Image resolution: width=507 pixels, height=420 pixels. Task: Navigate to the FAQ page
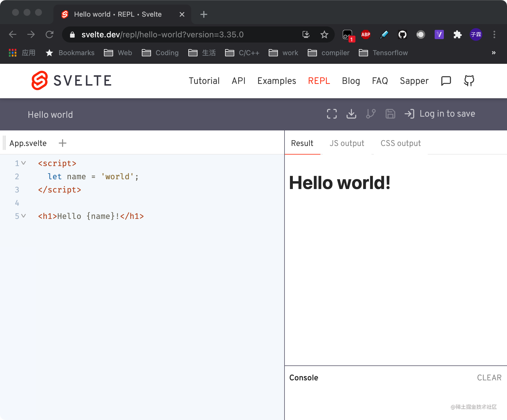[380, 81]
